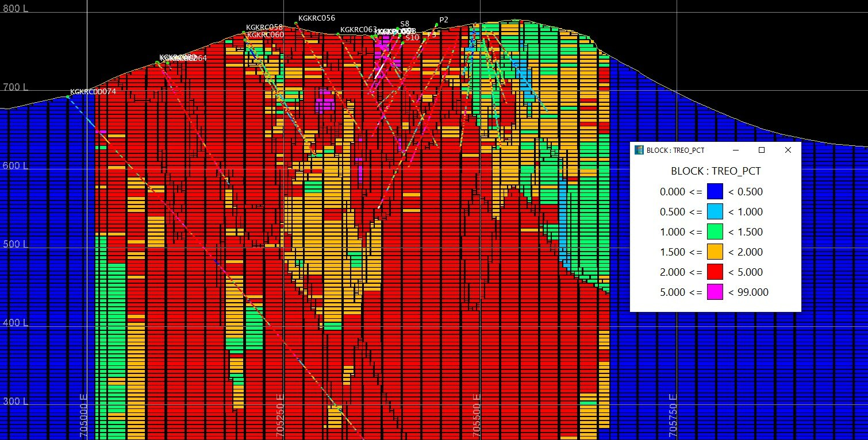Screen dimensions: 868x440
Task: Choose the magenta 5.000–99.000 legend swatch
Action: pos(715,292)
